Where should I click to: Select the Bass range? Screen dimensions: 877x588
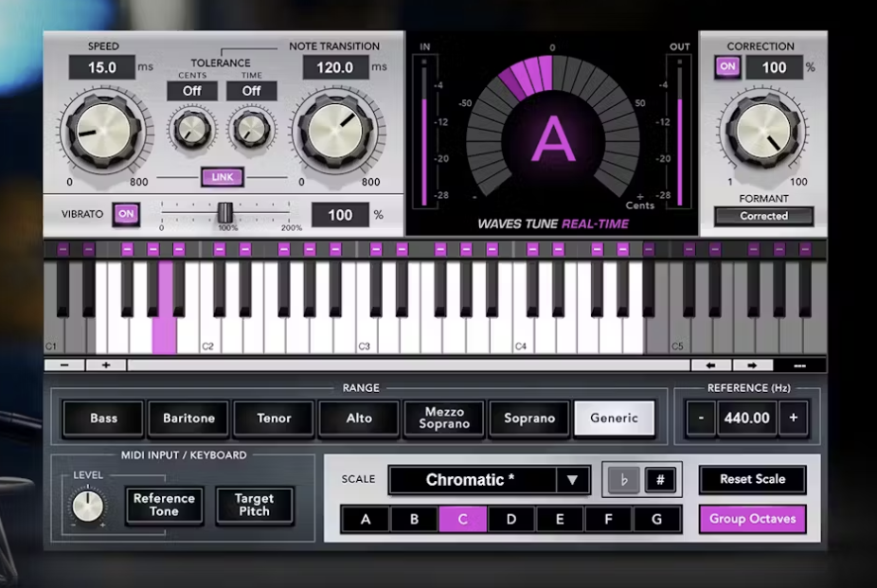[103, 419]
